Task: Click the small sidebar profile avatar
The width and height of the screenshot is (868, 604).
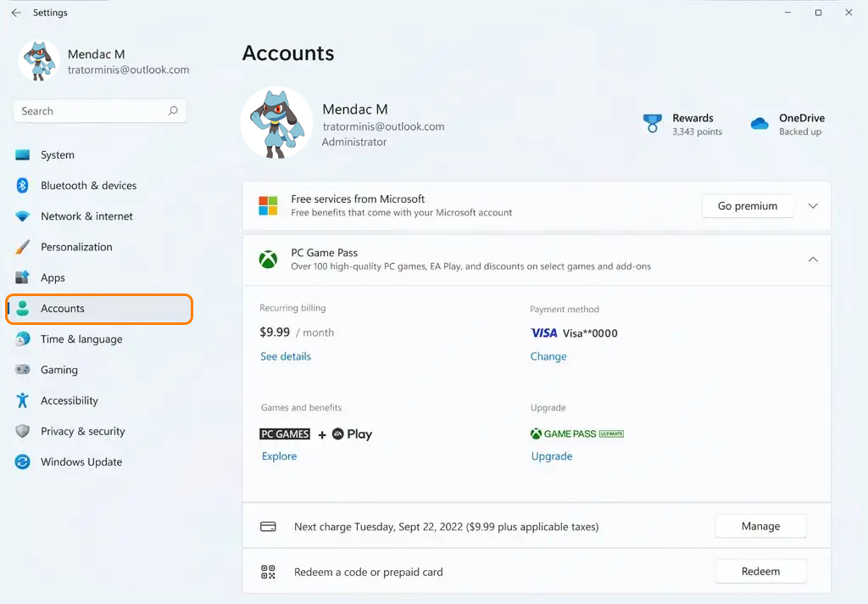Action: tap(39, 61)
